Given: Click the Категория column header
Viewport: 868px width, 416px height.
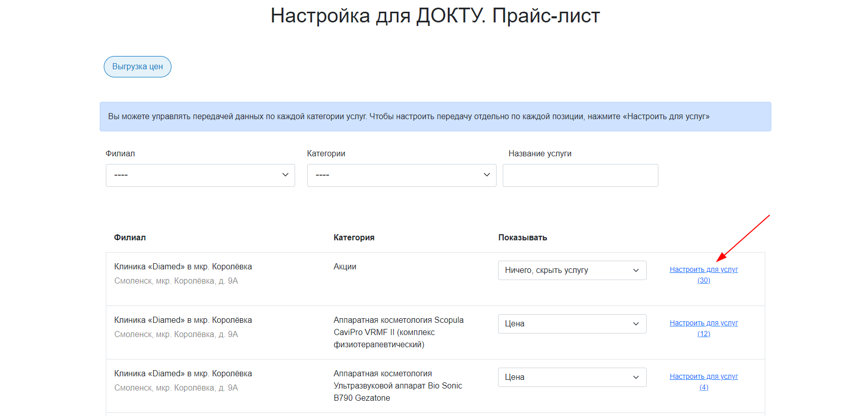Looking at the screenshot, I should 354,238.
